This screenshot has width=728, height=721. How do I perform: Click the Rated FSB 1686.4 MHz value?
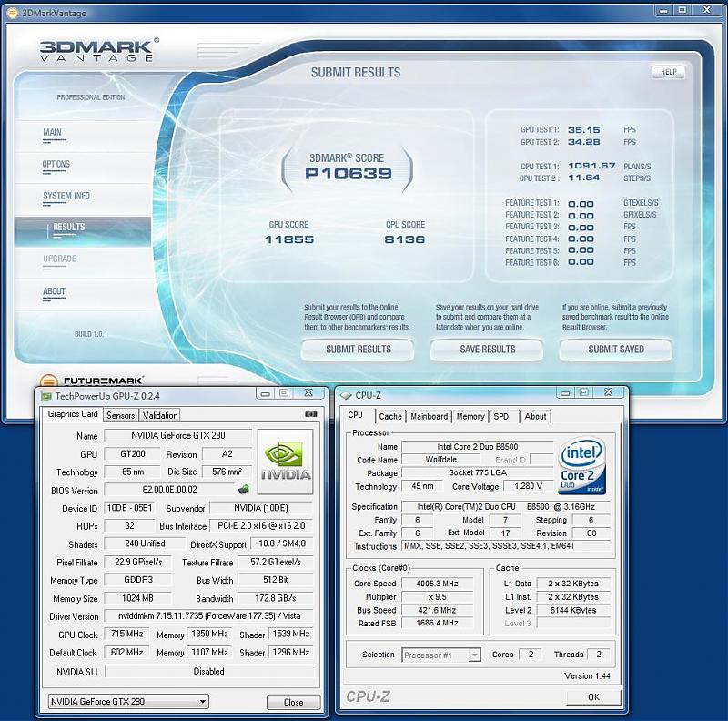[x=437, y=623]
